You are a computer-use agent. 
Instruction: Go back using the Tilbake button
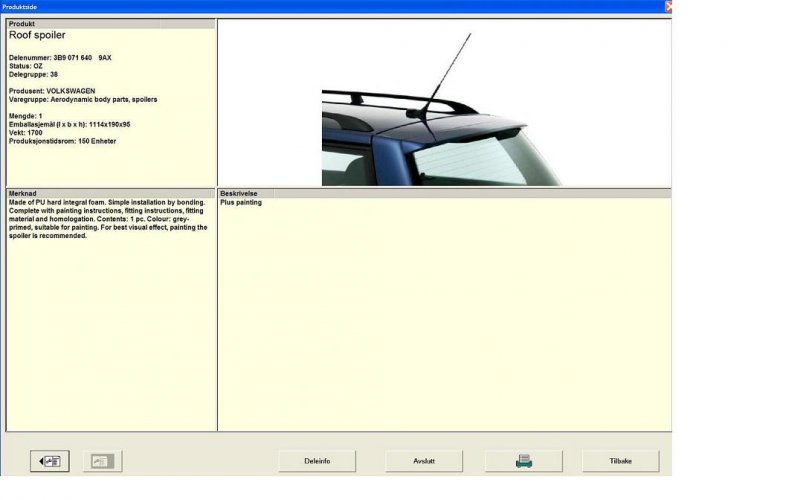pos(620,461)
